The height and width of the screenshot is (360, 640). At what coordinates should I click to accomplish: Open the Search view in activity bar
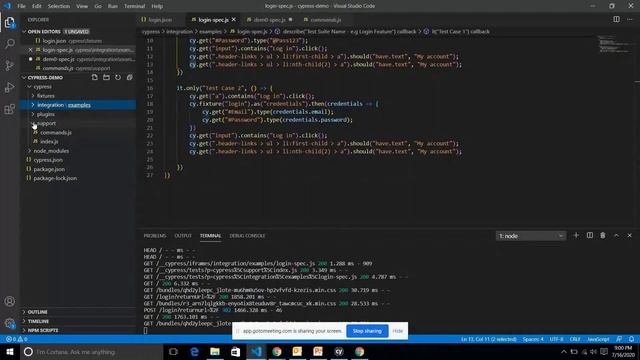click(x=10, y=44)
